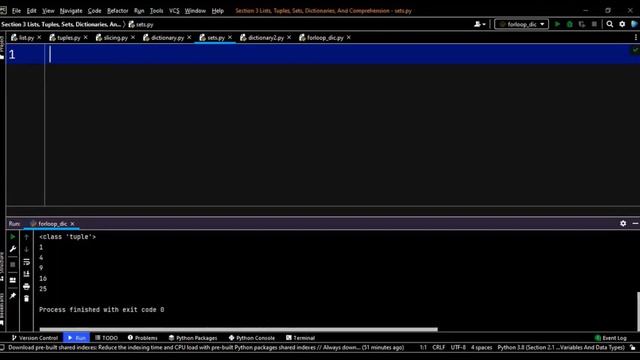
Task: Close the sets.py tab
Action: tap(230, 38)
